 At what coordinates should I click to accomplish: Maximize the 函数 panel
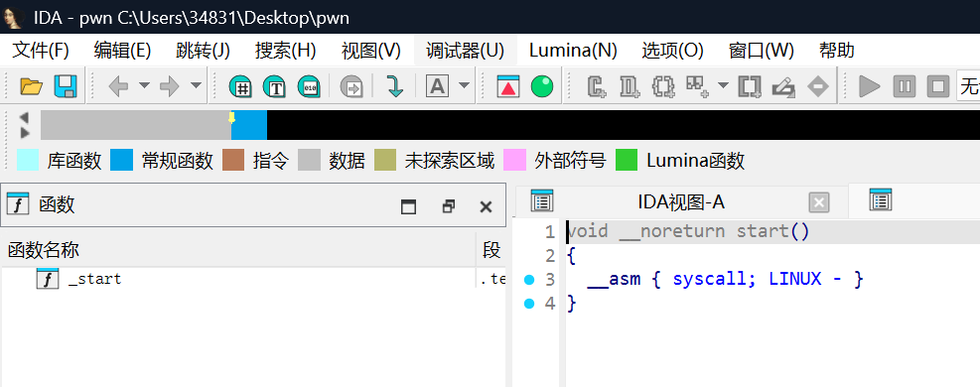(x=409, y=206)
